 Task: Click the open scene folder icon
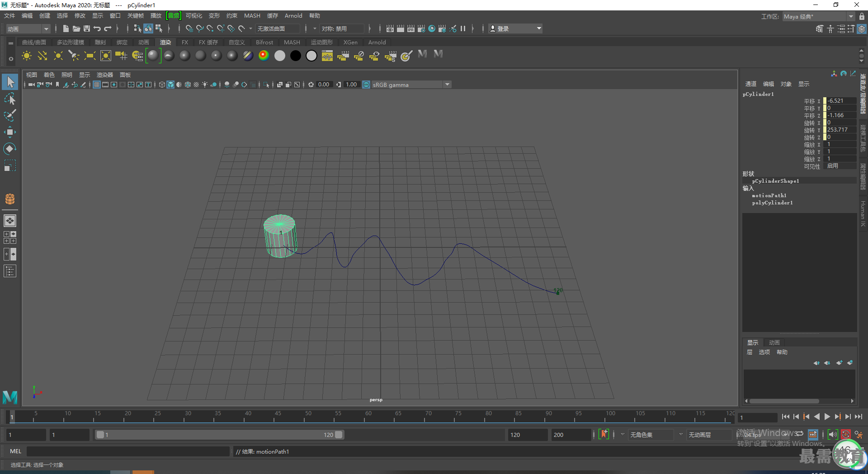76,28
